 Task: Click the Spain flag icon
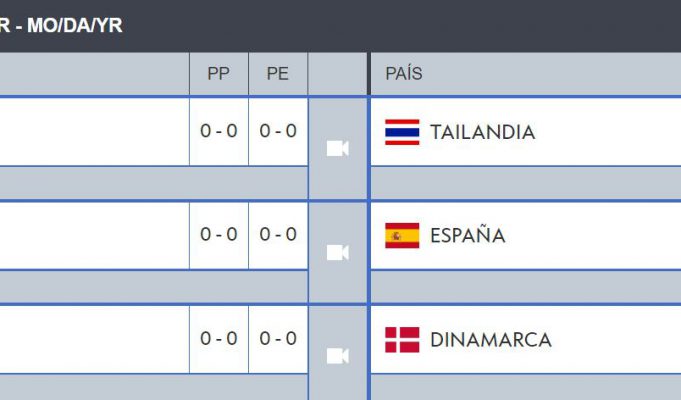pos(402,235)
